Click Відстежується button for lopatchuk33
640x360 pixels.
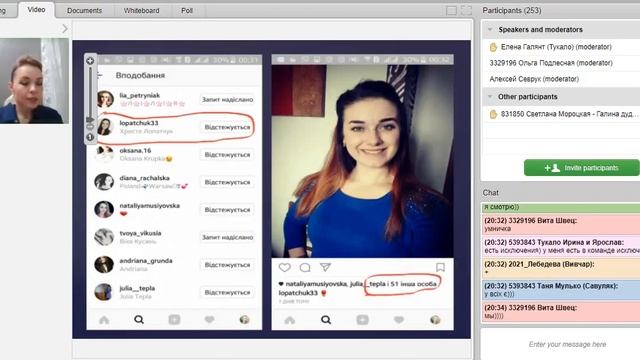(227, 127)
